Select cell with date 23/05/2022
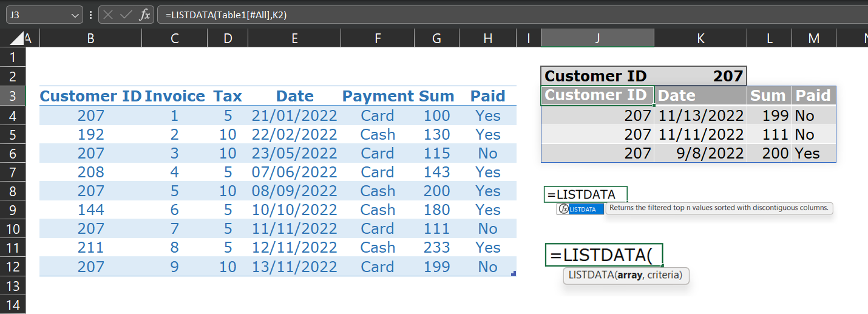The width and height of the screenshot is (868, 314). click(294, 153)
